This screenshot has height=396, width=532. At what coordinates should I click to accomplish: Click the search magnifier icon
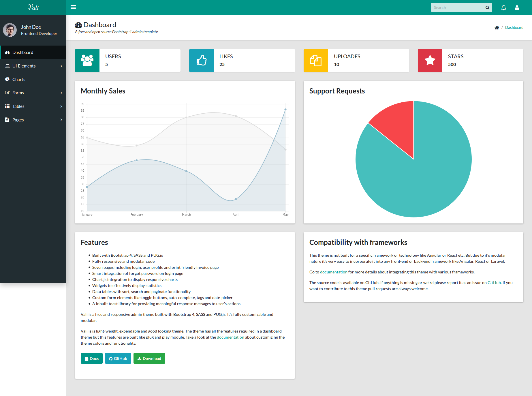click(x=487, y=7)
